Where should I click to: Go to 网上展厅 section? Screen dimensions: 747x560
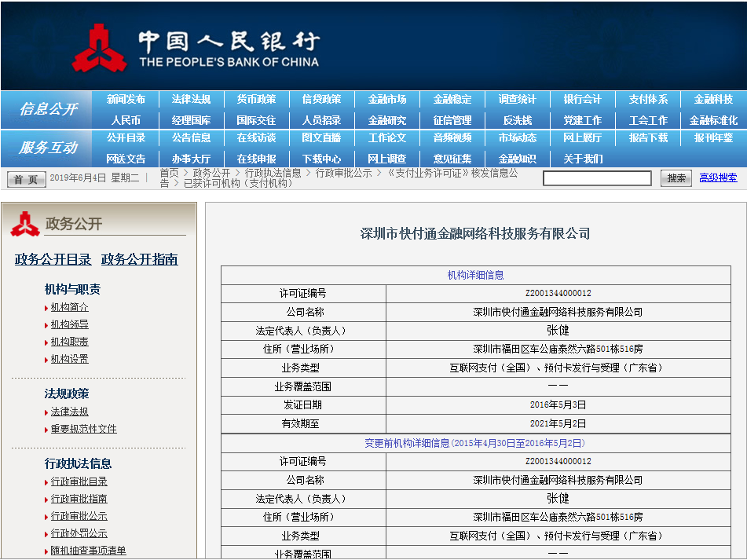pos(583,138)
